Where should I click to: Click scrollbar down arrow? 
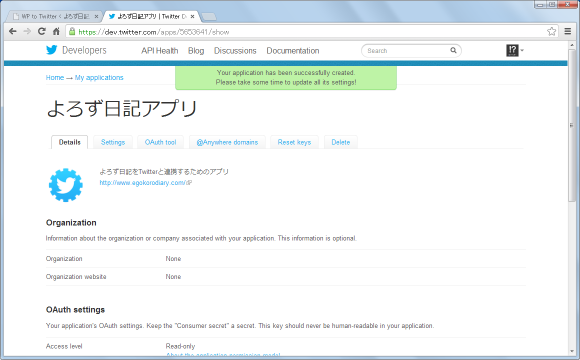click(x=572, y=351)
